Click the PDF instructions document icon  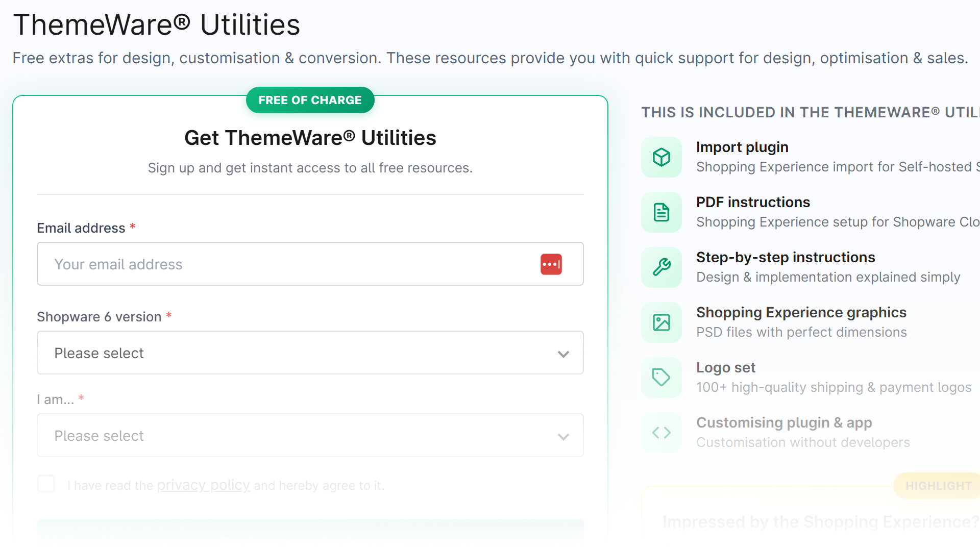pos(661,212)
